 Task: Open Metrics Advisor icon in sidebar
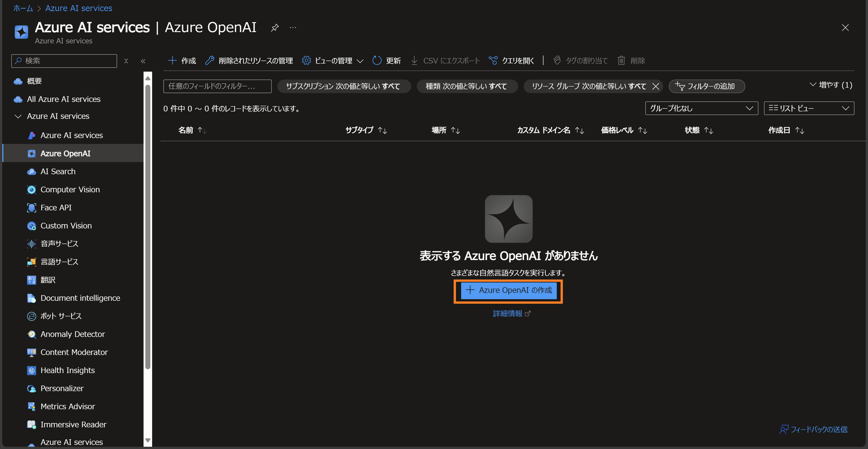click(31, 407)
